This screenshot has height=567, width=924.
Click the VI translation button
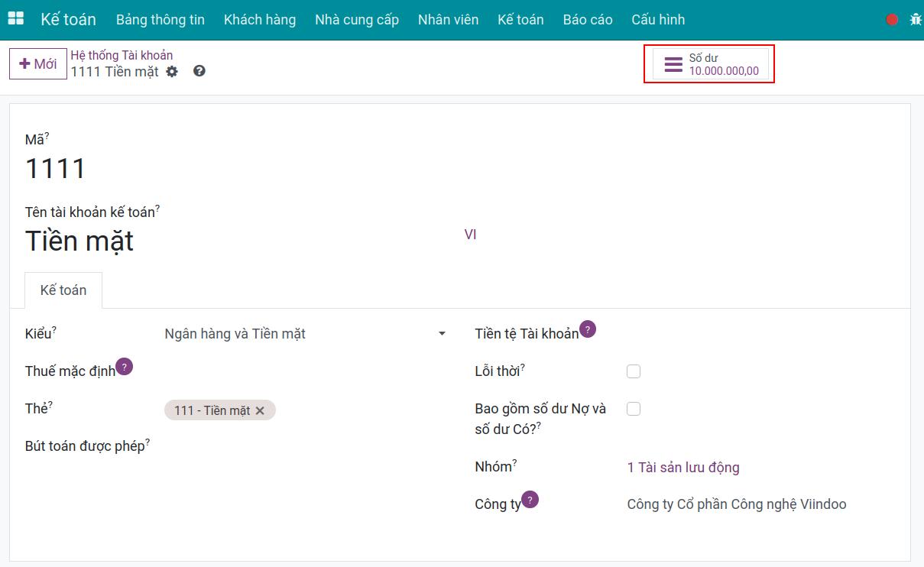470,235
